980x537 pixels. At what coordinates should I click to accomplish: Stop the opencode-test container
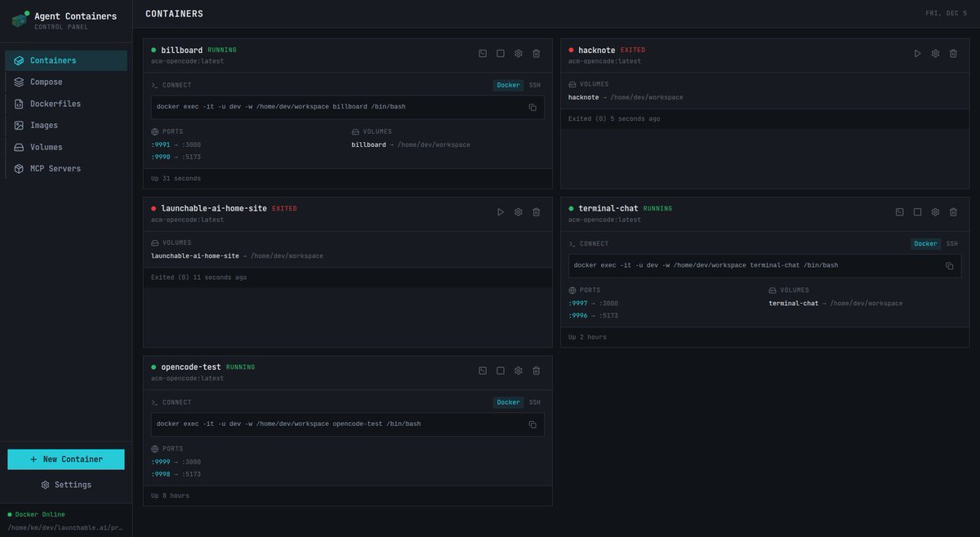pos(501,371)
